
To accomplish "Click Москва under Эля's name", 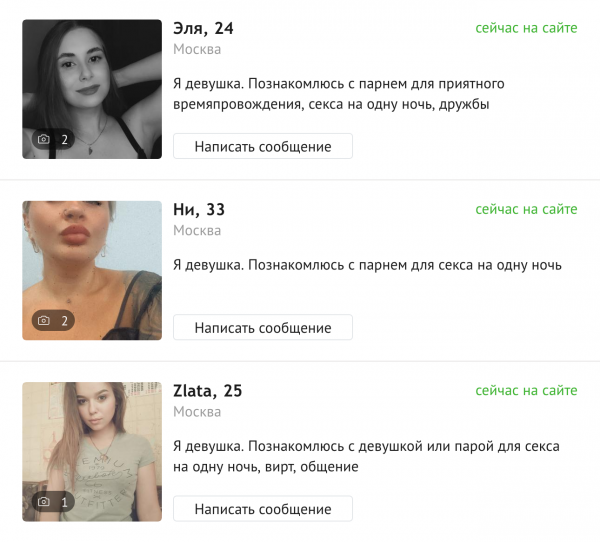I will [197, 49].
